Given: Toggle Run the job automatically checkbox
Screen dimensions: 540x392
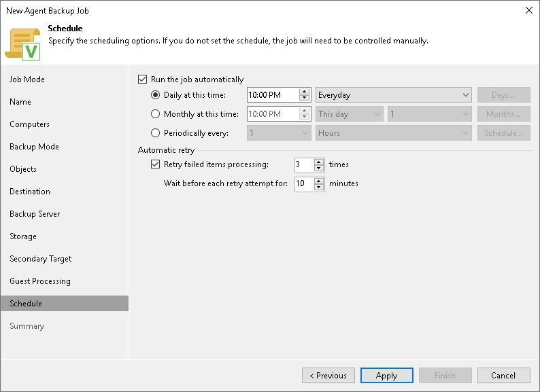Looking at the screenshot, I should 142,79.
